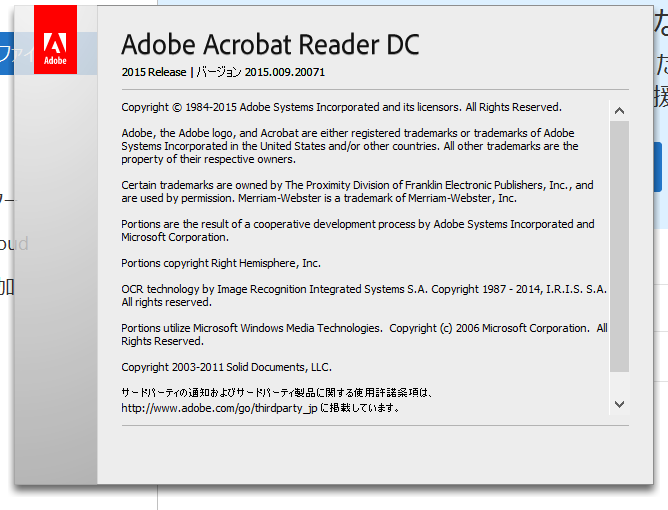Click the Microsoft Windows Media Technologies line
Image resolution: width=668 pixels, height=510 pixels.
(364, 334)
